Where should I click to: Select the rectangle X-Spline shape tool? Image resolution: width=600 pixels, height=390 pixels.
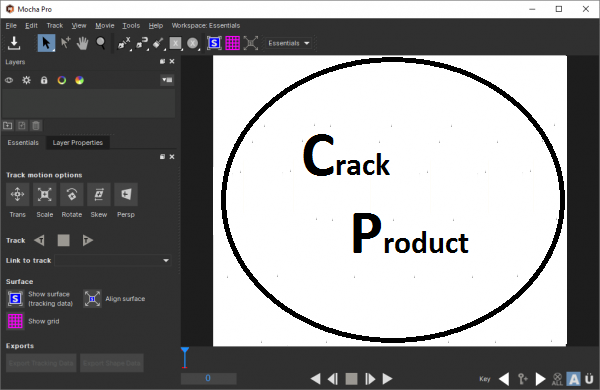(175, 43)
